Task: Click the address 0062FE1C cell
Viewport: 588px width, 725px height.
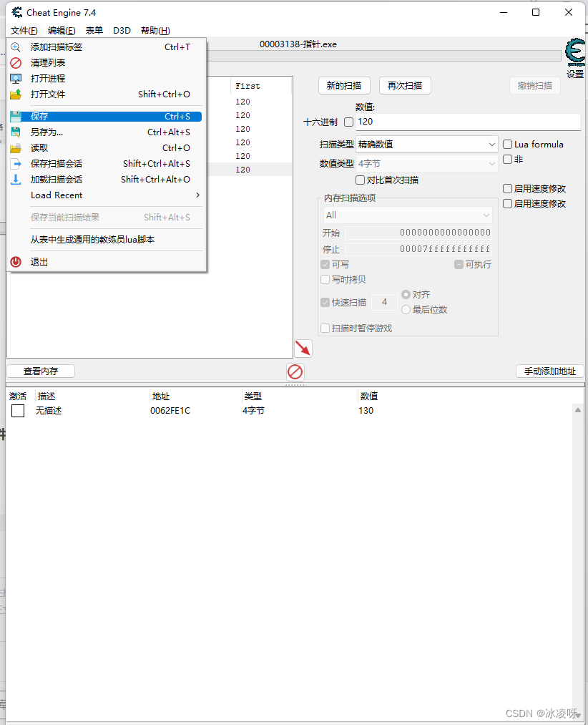Action: click(170, 411)
